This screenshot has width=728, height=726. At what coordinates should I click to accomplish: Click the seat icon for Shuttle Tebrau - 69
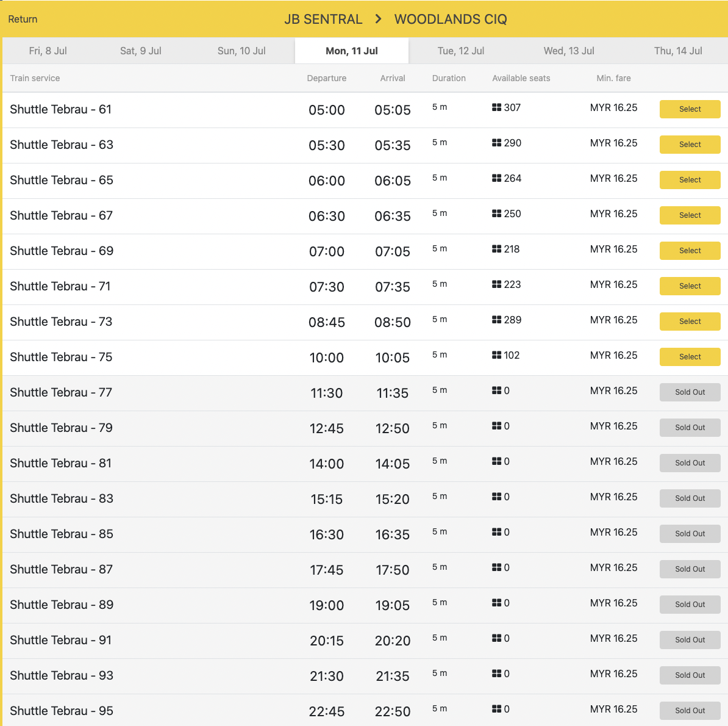point(496,249)
